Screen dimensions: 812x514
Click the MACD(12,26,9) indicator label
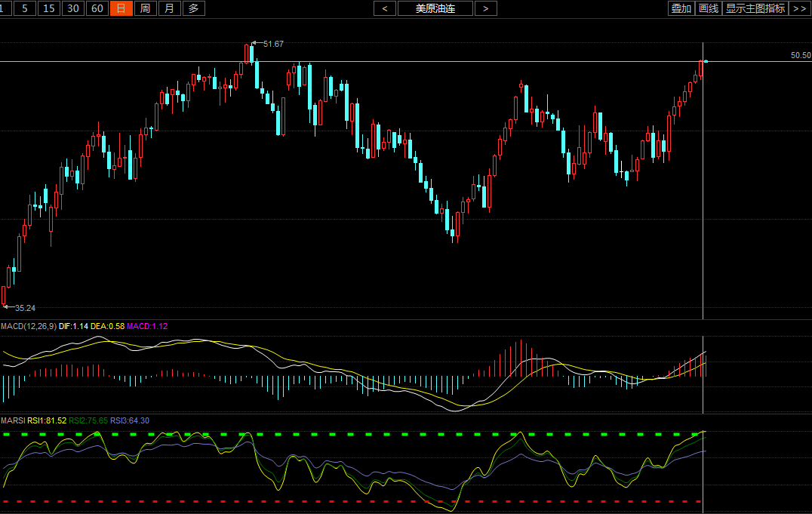[x=28, y=326]
